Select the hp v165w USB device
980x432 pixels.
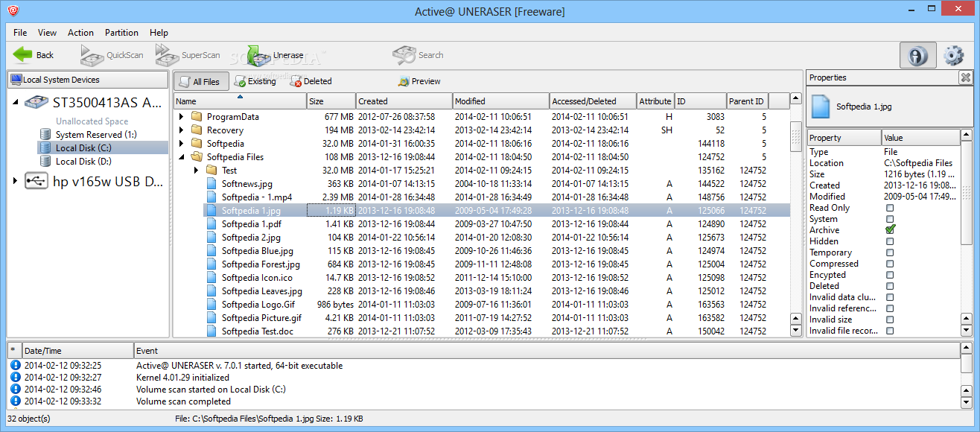coord(93,180)
